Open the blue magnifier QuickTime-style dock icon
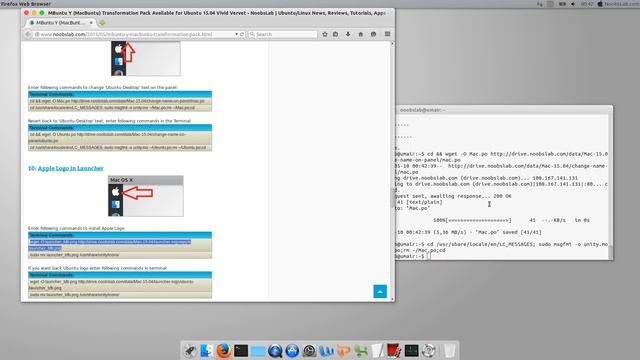The image size is (640, 360). click(x=275, y=351)
